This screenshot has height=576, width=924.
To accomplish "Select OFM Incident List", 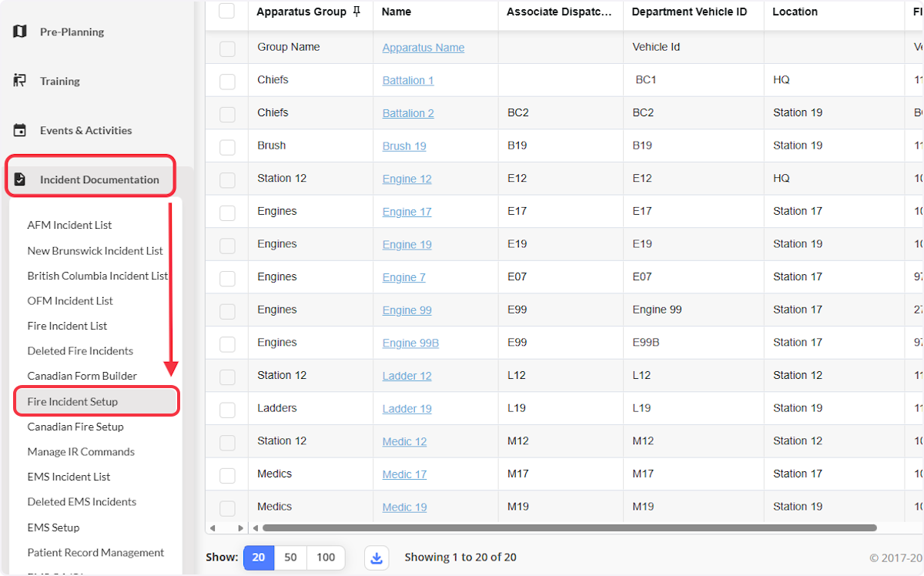I will [70, 300].
